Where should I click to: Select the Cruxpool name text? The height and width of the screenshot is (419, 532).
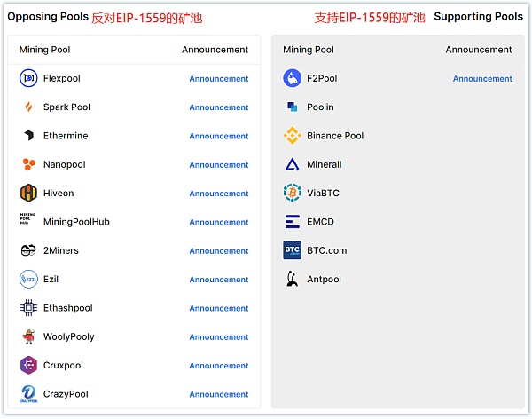(63, 366)
